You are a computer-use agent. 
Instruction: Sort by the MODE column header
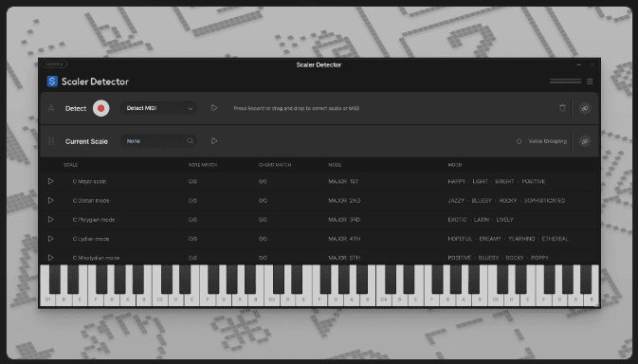335,165
